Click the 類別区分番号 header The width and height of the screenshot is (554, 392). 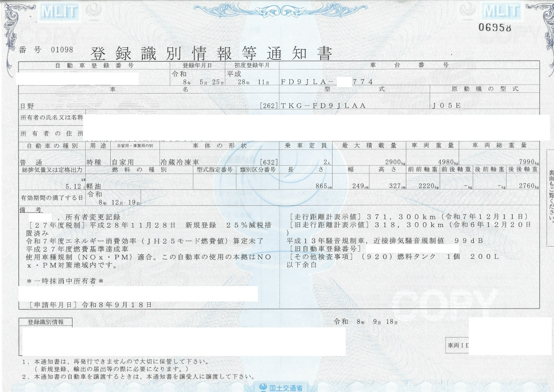pos(257,170)
